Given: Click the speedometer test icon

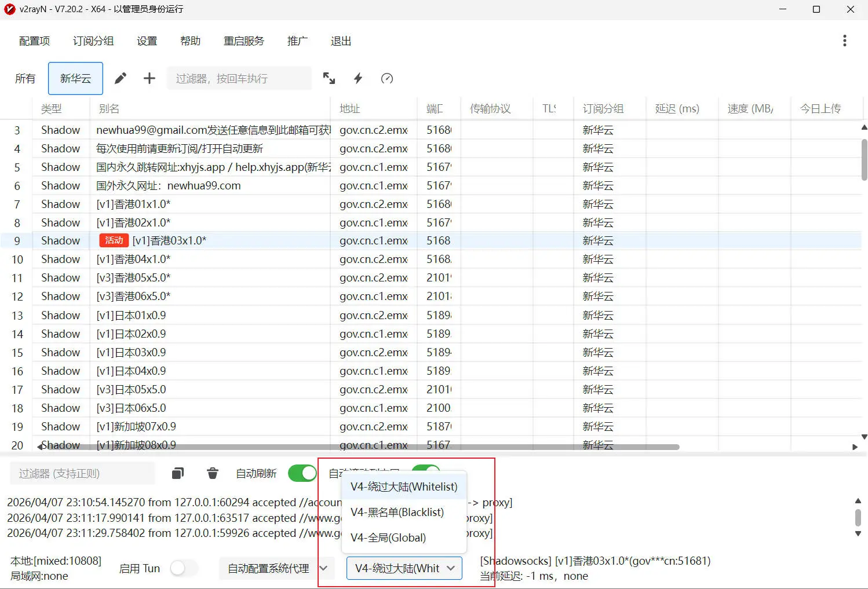Looking at the screenshot, I should click(387, 78).
